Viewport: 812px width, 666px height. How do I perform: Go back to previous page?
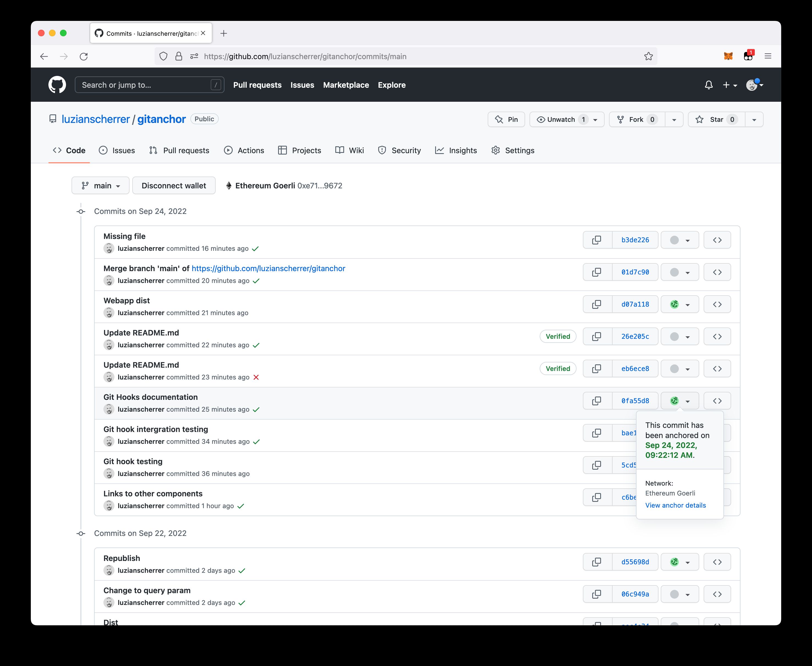44,56
